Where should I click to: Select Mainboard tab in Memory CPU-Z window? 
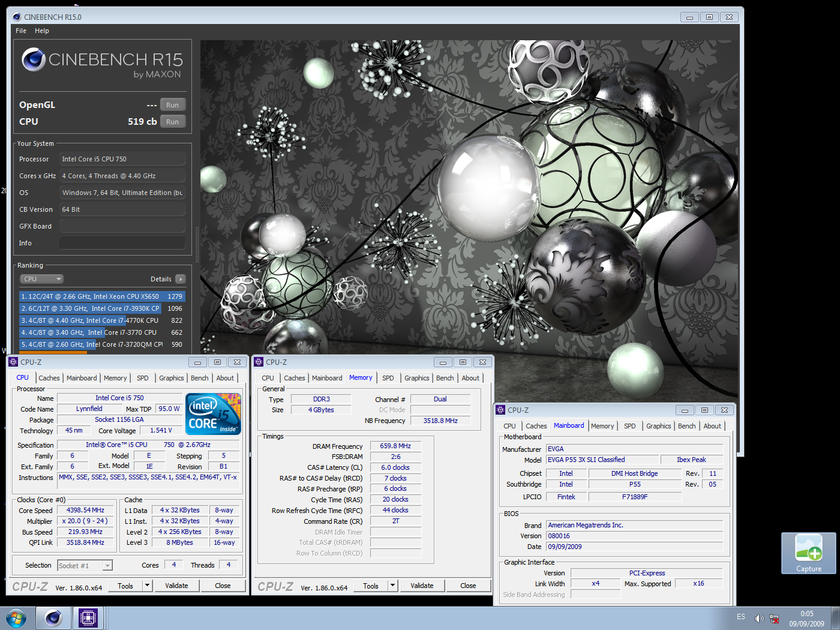pos(327,378)
